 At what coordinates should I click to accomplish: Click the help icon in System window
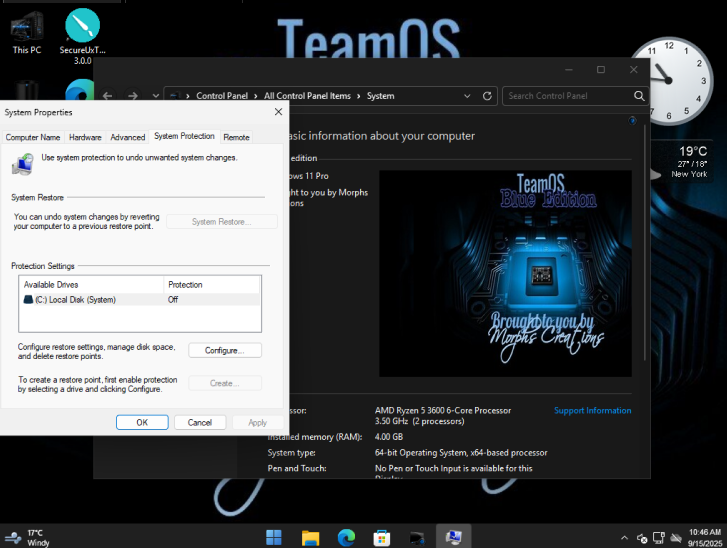(632, 121)
